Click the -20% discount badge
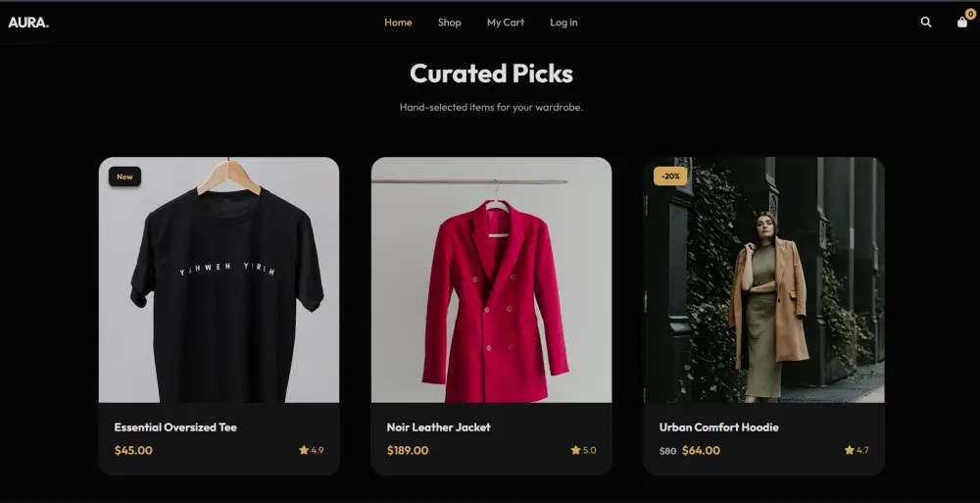Screen dimensions: 980x503 [x=670, y=176]
